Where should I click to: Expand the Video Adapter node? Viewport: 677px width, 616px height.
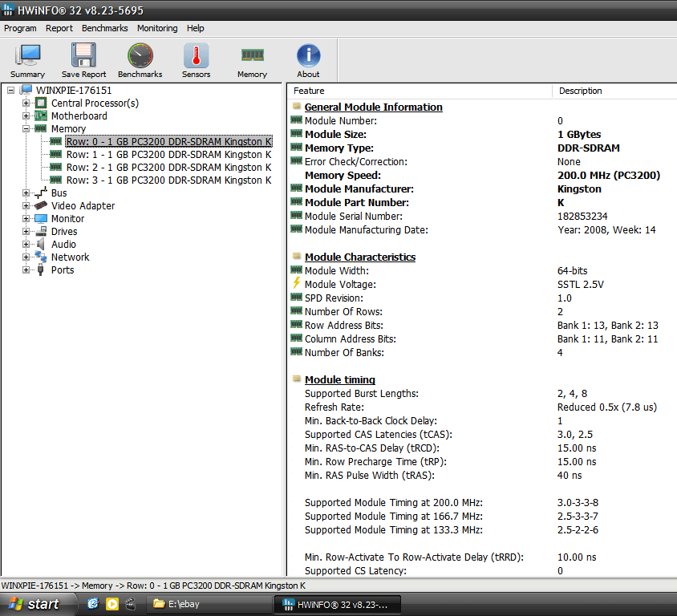tap(26, 206)
